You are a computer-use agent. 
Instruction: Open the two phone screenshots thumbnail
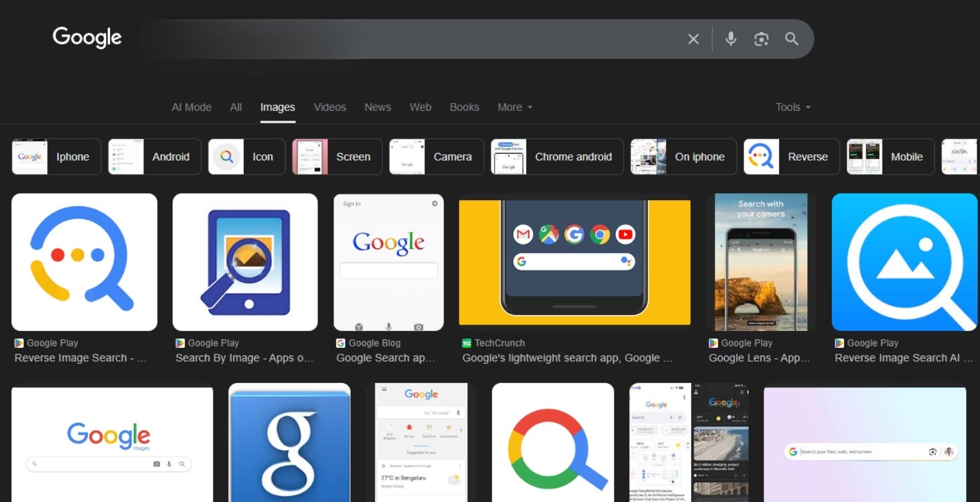point(689,443)
